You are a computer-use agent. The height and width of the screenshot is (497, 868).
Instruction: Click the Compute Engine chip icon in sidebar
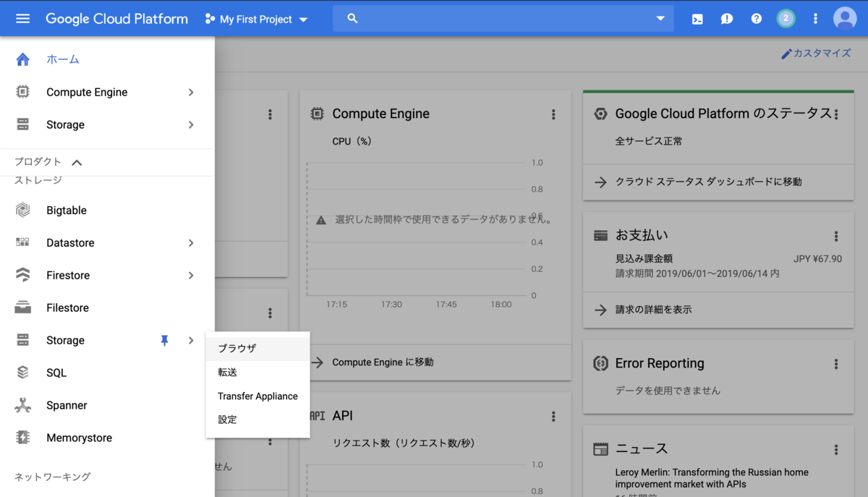tap(22, 92)
